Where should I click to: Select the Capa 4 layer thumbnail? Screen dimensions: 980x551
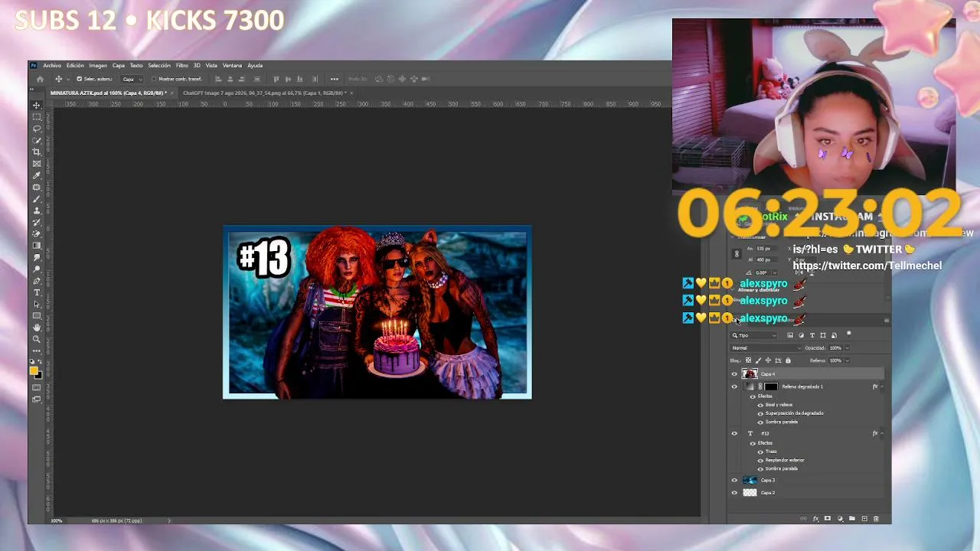(750, 374)
